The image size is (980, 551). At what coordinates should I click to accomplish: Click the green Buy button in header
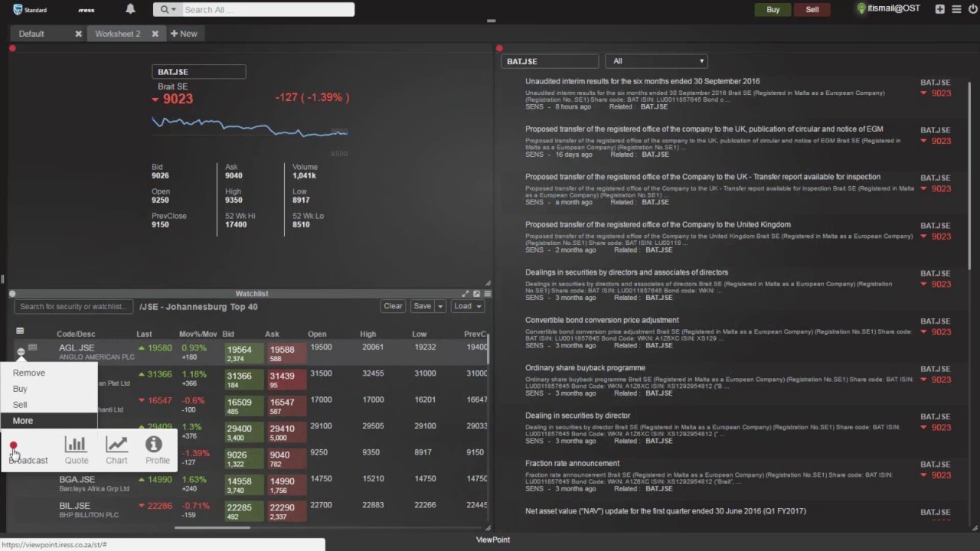point(773,10)
